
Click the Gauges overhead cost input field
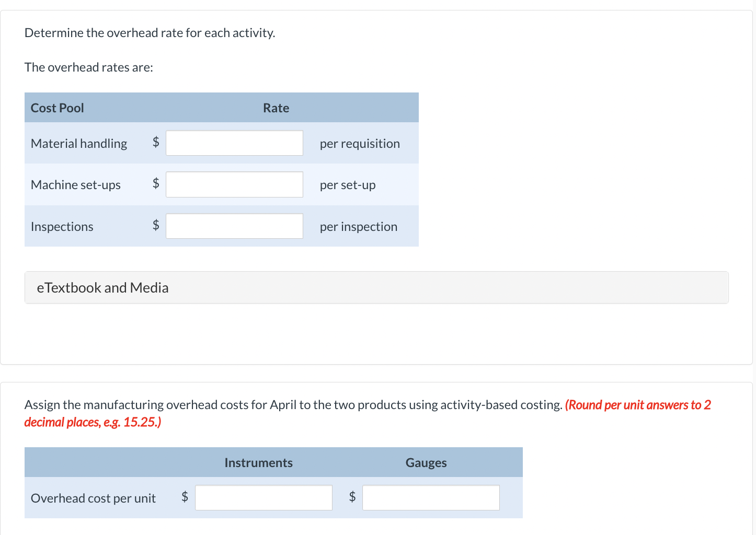[x=431, y=498]
